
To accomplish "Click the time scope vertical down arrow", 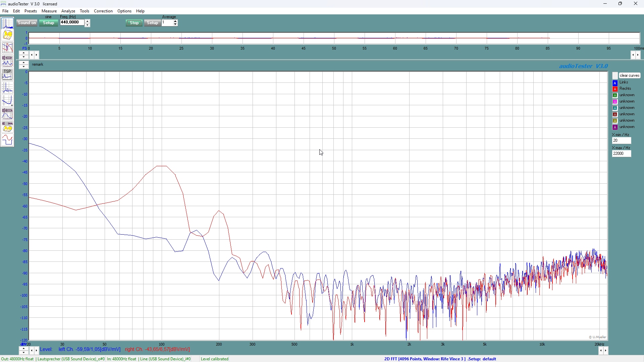I will click(24, 57).
